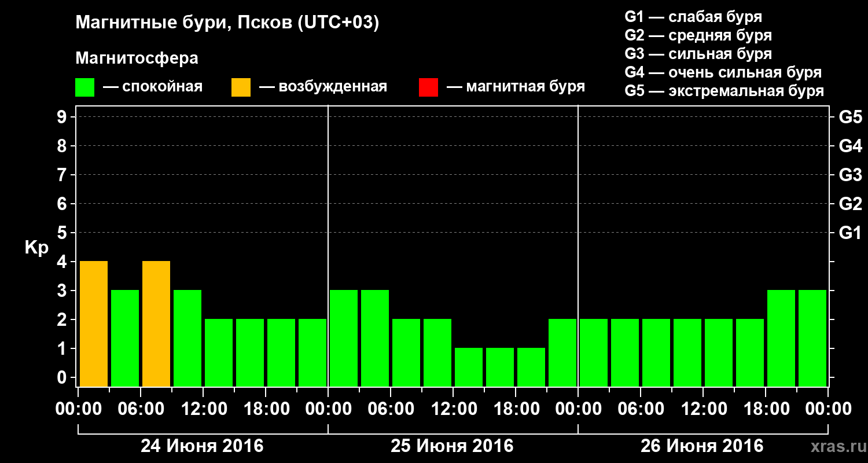Click the green bar starting 12:00 on 24 Июня
868x463 pixels.
tap(219, 352)
